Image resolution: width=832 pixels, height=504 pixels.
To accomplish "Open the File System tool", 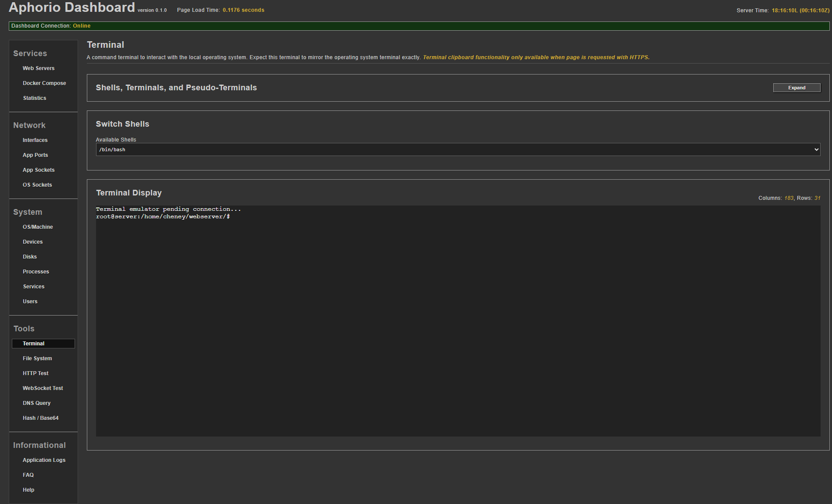I will pyautogui.click(x=37, y=358).
